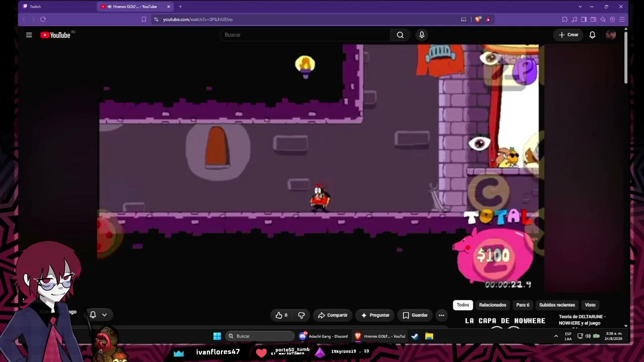Close the Hmmm GOLF YouTube tab
644x362 pixels.
(x=169, y=7)
